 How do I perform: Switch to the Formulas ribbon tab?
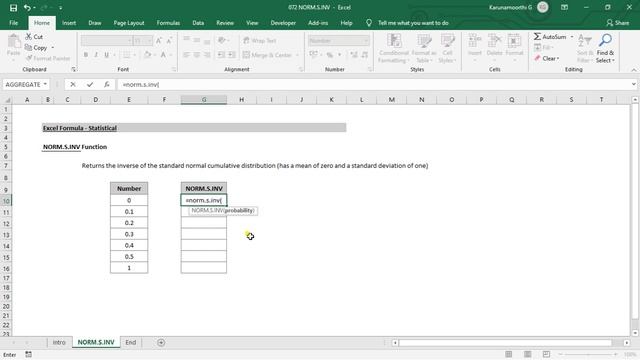tap(168, 23)
